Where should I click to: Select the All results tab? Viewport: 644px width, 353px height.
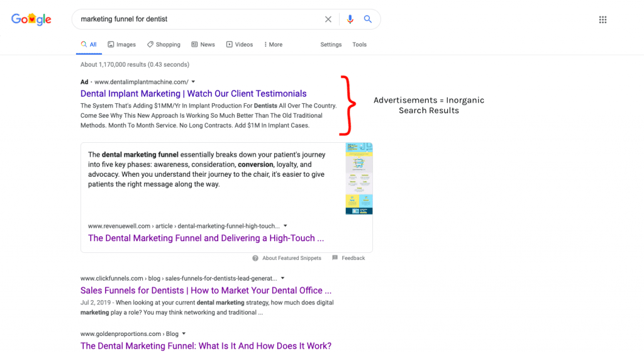coord(89,45)
